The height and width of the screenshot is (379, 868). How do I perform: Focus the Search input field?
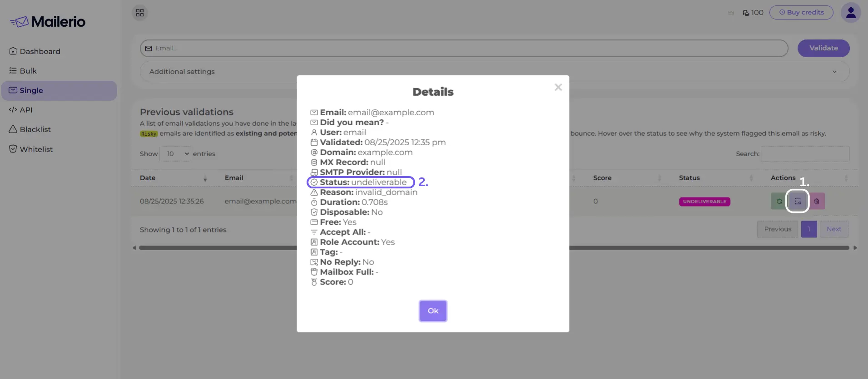click(805, 154)
